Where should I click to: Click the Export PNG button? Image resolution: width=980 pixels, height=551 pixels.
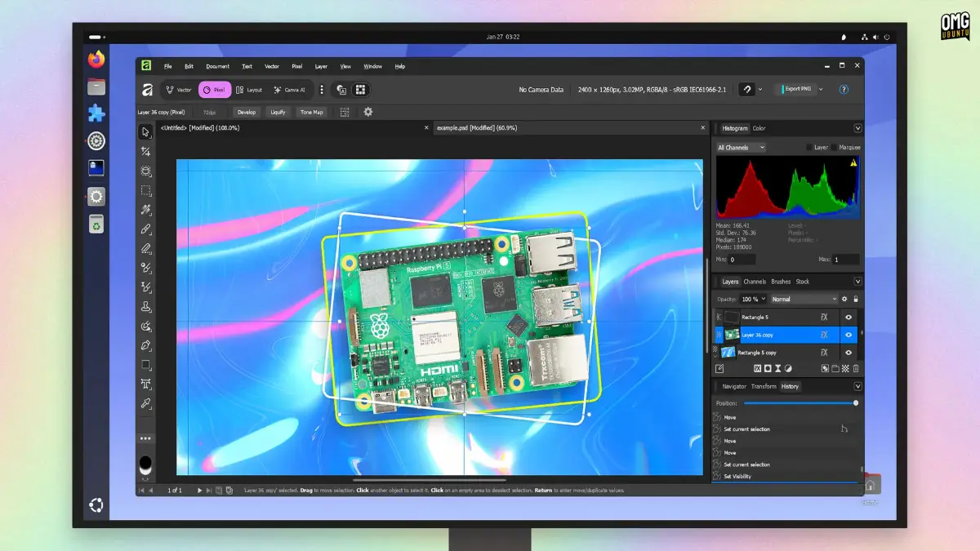[797, 89]
